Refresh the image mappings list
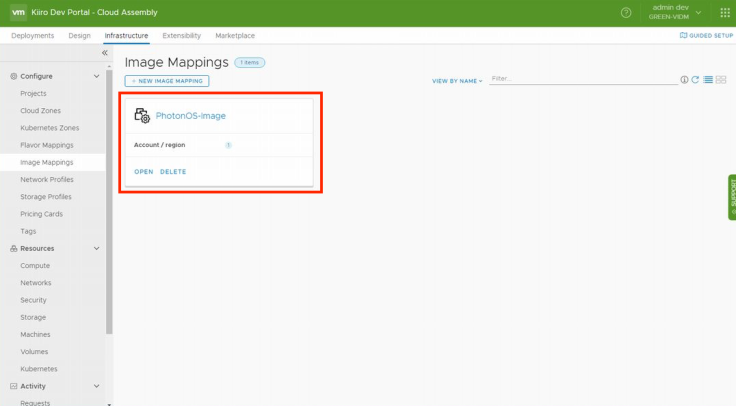The width and height of the screenshot is (736, 406). click(695, 80)
